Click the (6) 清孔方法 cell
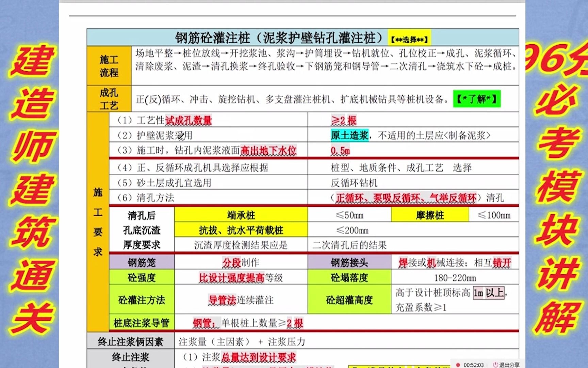 click(209, 198)
